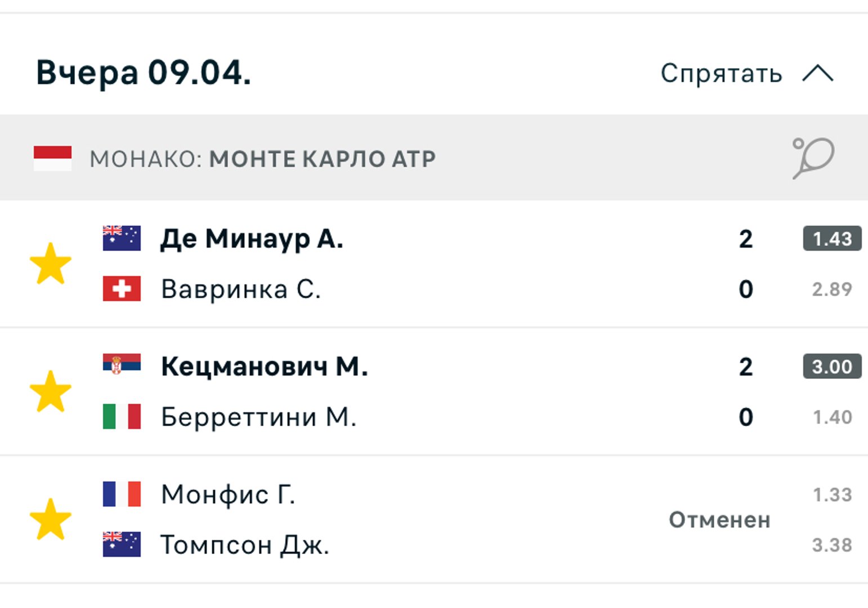This screenshot has height=608, width=868.
Task: Select odds 3.38 for Thompson
Action: click(832, 545)
